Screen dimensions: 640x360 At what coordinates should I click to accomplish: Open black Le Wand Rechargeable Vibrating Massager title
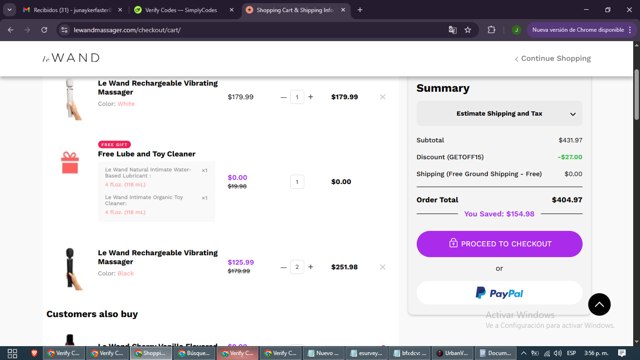tap(158, 257)
